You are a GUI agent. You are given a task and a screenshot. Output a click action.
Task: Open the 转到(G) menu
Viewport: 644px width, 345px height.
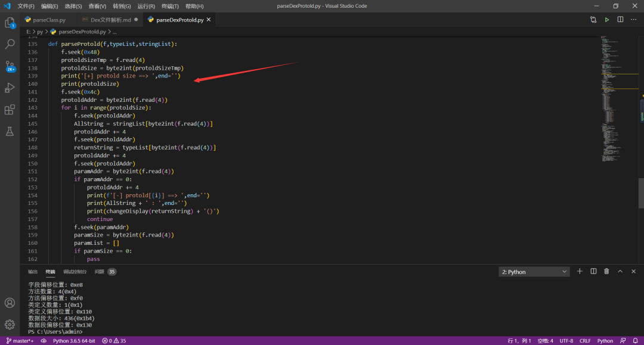point(122,6)
